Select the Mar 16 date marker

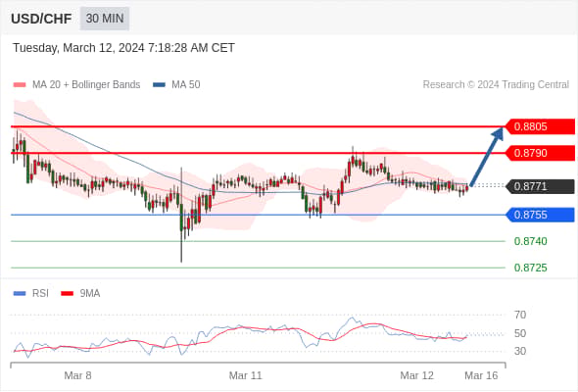coord(481,375)
